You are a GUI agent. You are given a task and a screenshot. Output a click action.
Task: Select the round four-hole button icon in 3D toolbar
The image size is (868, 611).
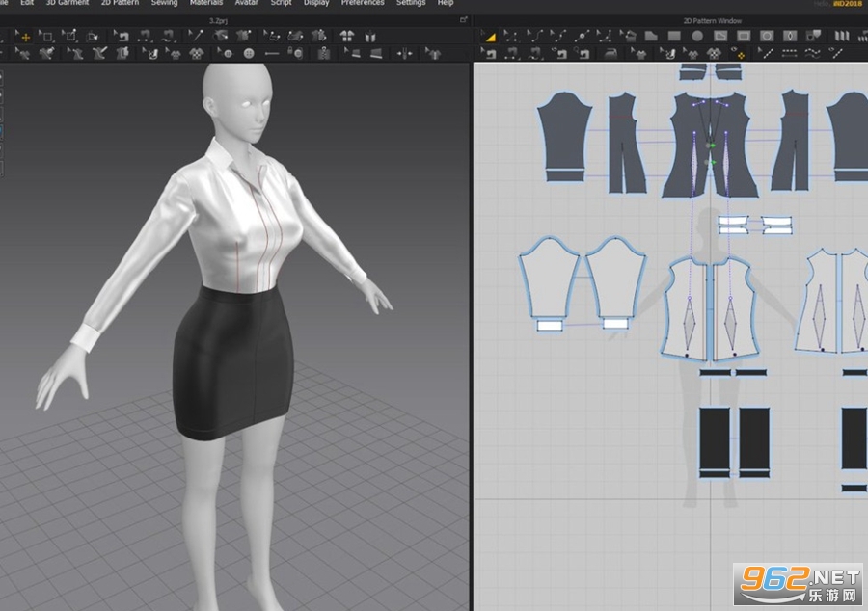[249, 53]
